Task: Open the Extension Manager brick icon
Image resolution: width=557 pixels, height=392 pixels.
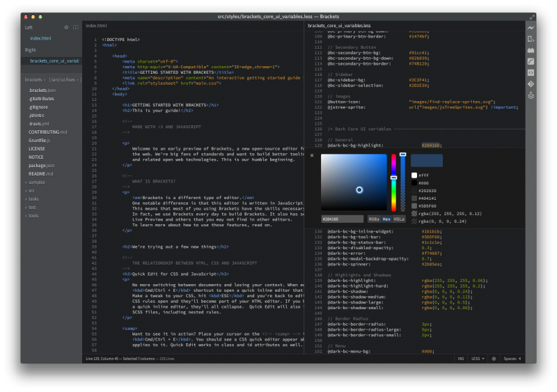Action: pyautogui.click(x=531, y=50)
